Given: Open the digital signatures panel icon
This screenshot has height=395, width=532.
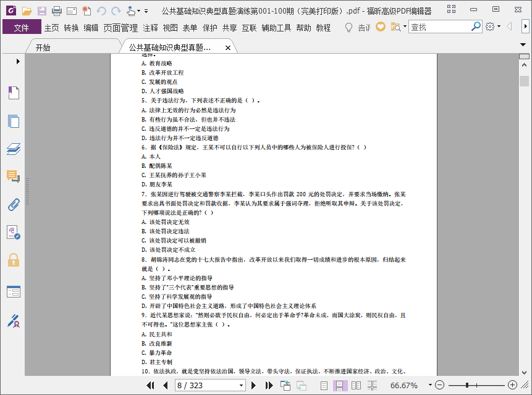Looking at the screenshot, I should [x=14, y=233].
